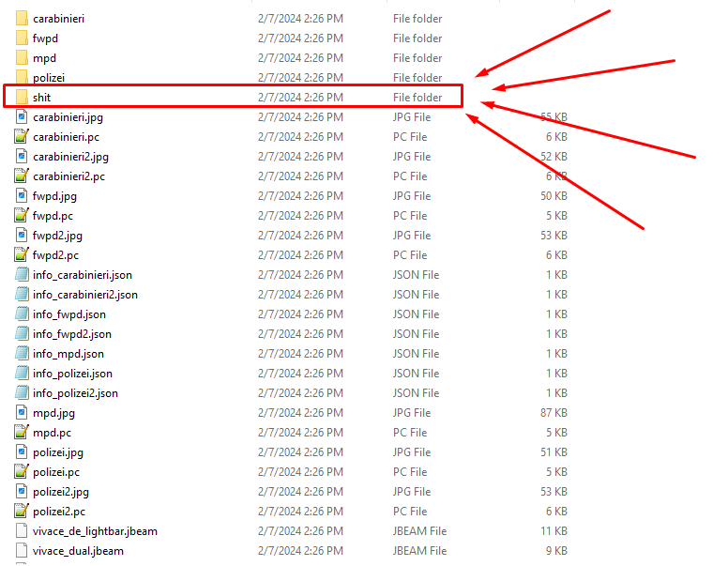Select the fwpd.jpg file name
This screenshot has width=728, height=566.
(x=54, y=196)
